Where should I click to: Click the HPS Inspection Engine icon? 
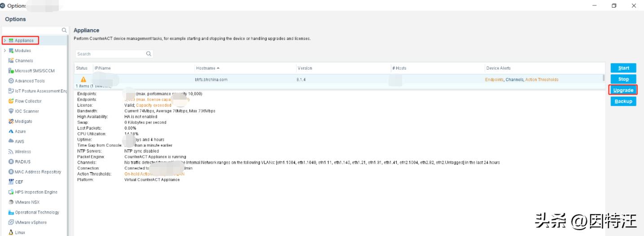[11, 192]
